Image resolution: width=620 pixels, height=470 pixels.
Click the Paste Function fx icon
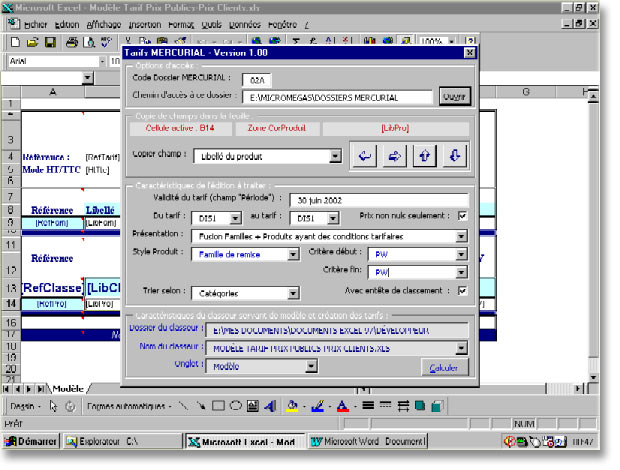[313, 40]
